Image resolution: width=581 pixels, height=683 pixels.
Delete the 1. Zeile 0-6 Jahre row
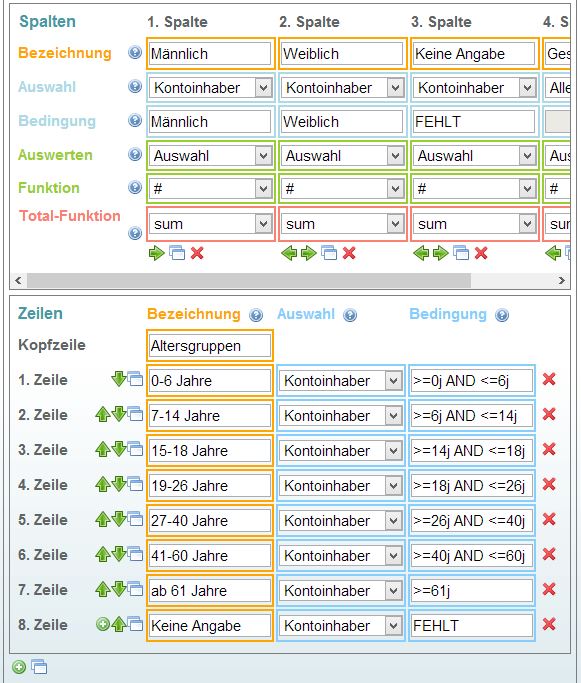coord(549,379)
